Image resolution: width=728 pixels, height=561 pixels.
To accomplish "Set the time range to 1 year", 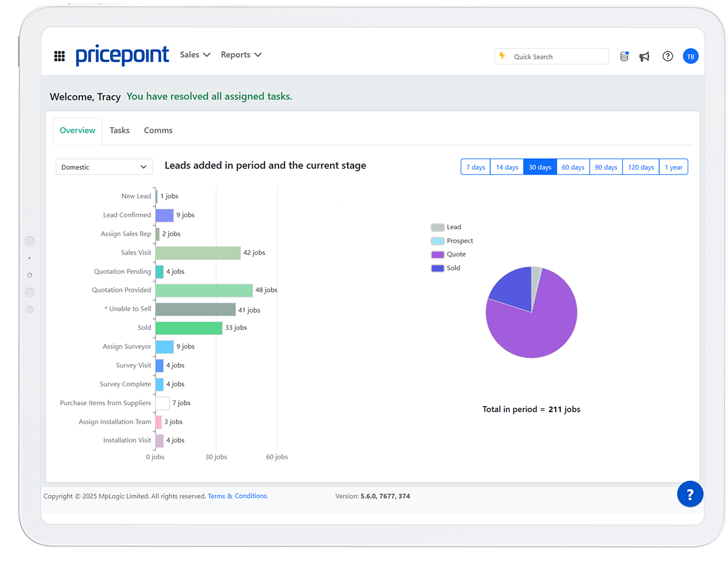I will click(673, 167).
